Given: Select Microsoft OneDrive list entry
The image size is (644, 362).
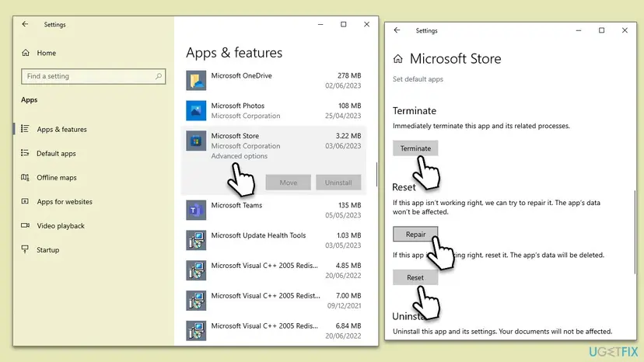Looking at the screenshot, I should point(274,81).
